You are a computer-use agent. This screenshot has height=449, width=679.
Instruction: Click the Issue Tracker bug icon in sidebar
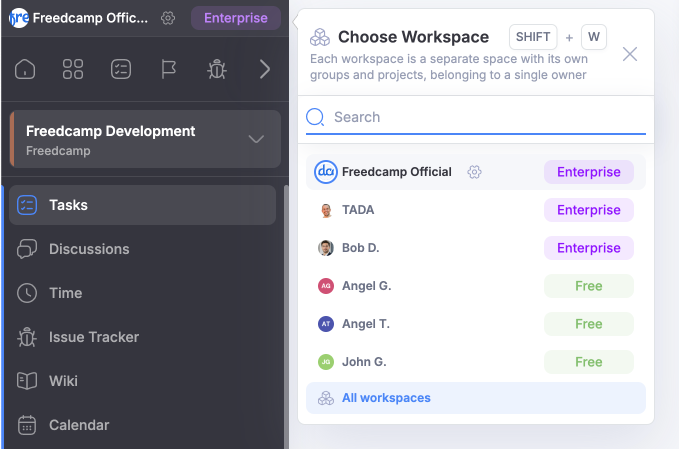pos(27,337)
